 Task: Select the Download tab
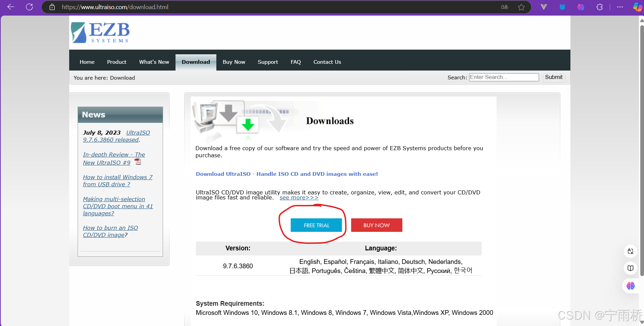(196, 62)
